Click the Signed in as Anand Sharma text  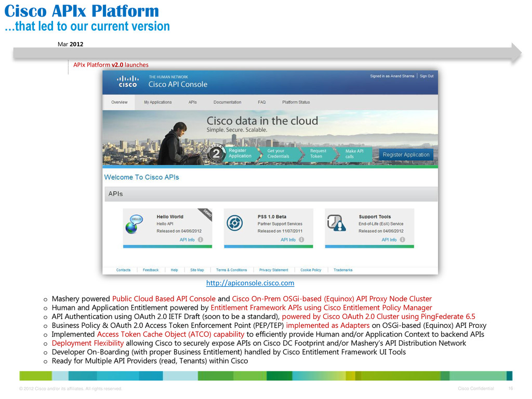[x=392, y=76]
